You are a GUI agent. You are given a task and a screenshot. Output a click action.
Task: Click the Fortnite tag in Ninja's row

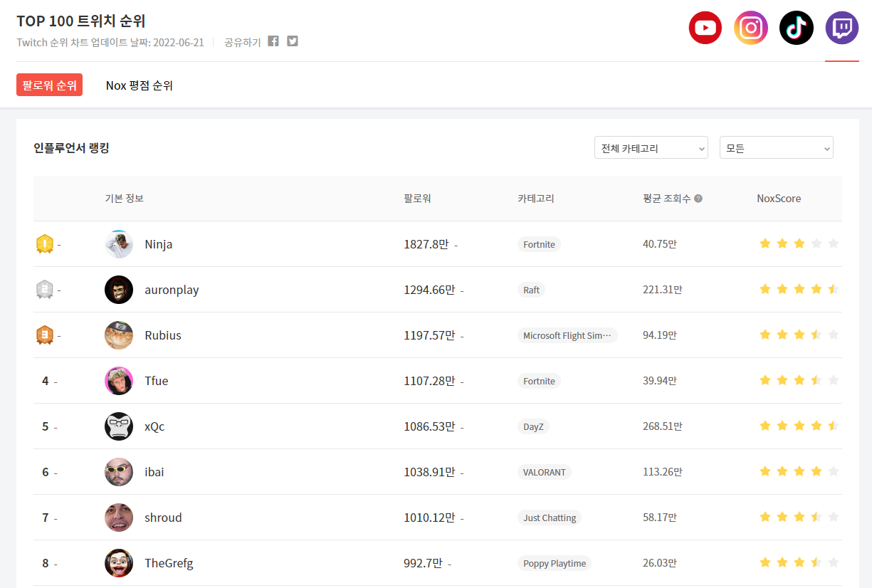tap(539, 244)
